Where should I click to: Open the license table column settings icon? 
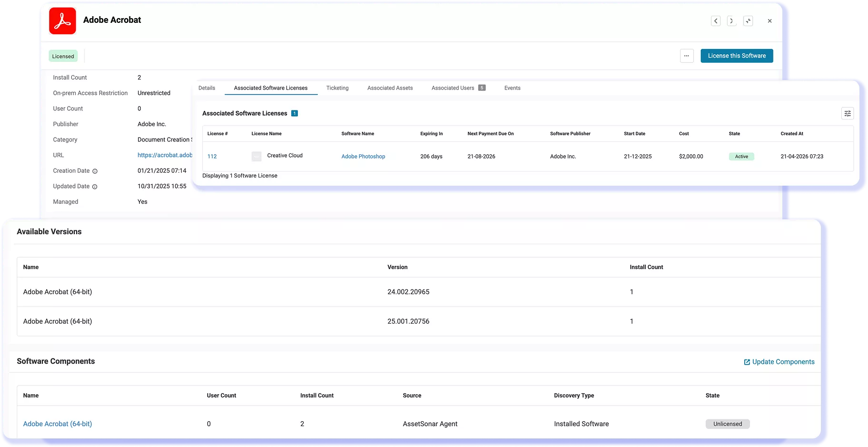pyautogui.click(x=848, y=113)
